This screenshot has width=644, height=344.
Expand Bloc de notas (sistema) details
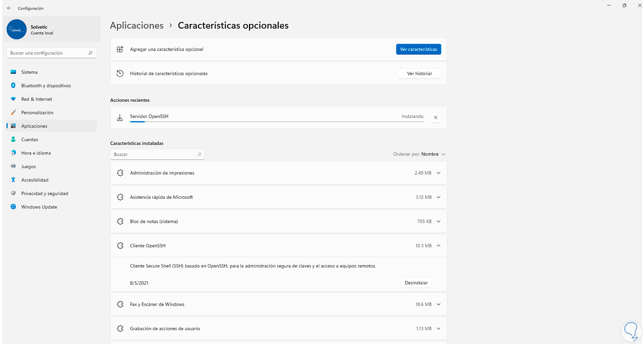pyautogui.click(x=438, y=222)
